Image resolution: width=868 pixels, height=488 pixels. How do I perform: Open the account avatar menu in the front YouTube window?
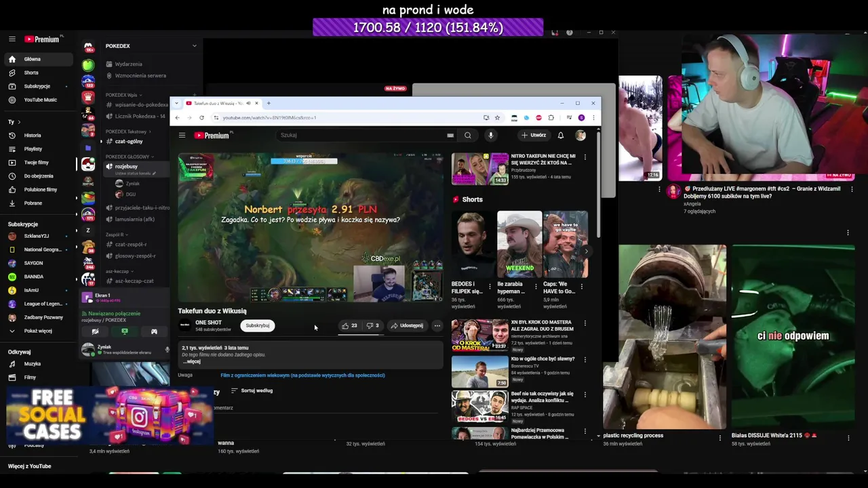point(580,136)
